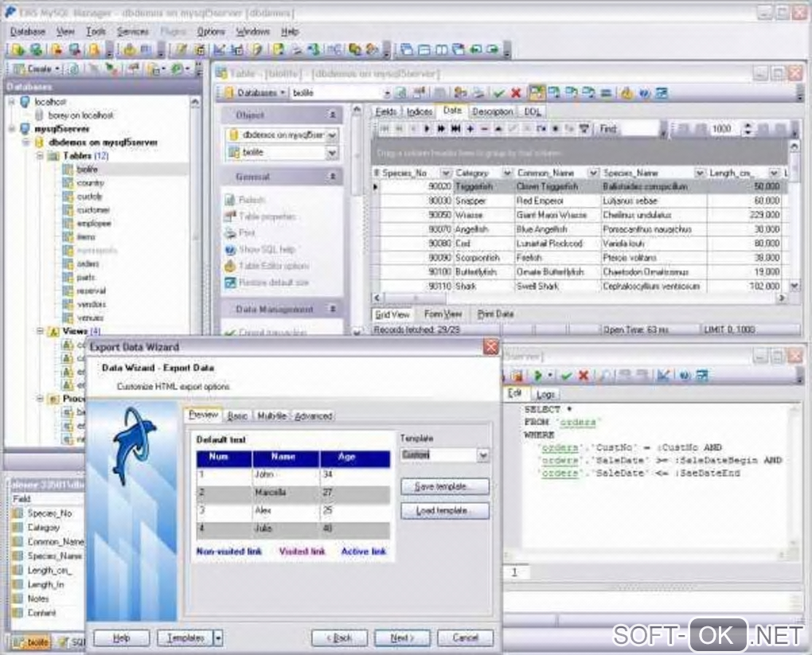Screen dimensions: 812x655
Task: Open the Species_No column filter dropdown
Action: 445,173
